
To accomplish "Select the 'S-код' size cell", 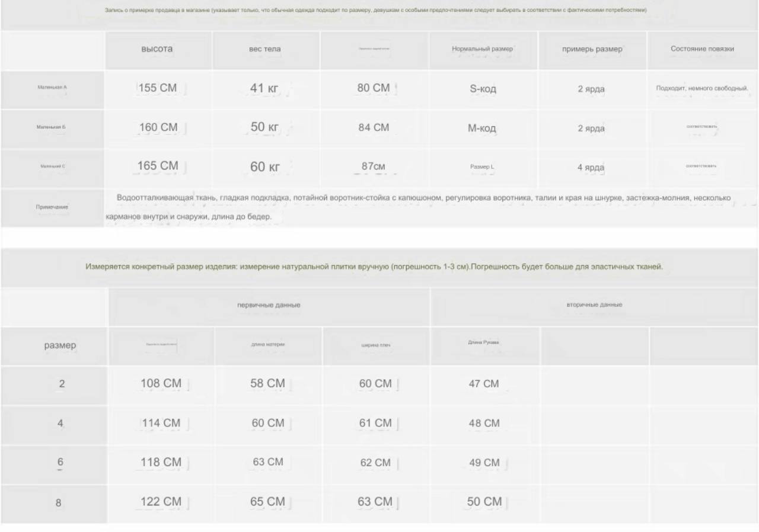I will pos(483,89).
